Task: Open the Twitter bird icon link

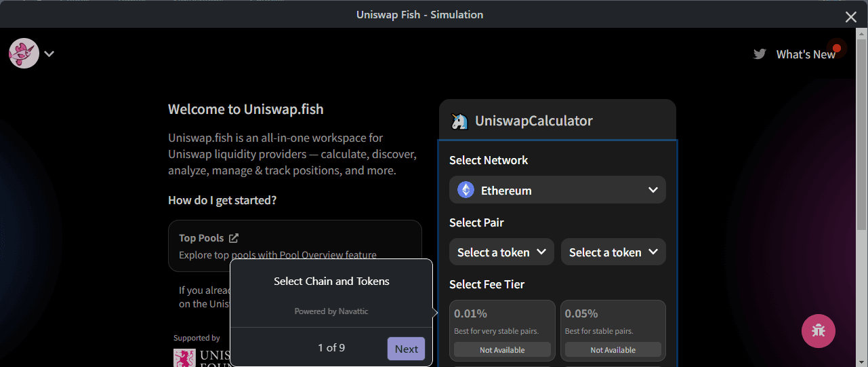Action: coord(760,54)
